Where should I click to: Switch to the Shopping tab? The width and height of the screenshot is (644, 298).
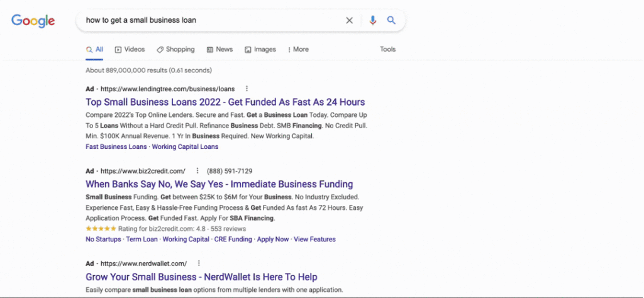[175, 49]
